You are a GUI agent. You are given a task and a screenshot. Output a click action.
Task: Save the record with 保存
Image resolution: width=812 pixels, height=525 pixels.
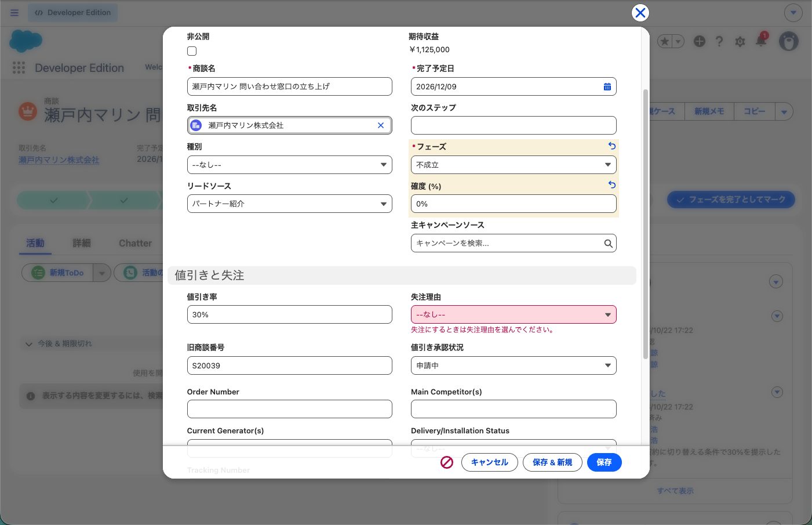click(x=605, y=462)
